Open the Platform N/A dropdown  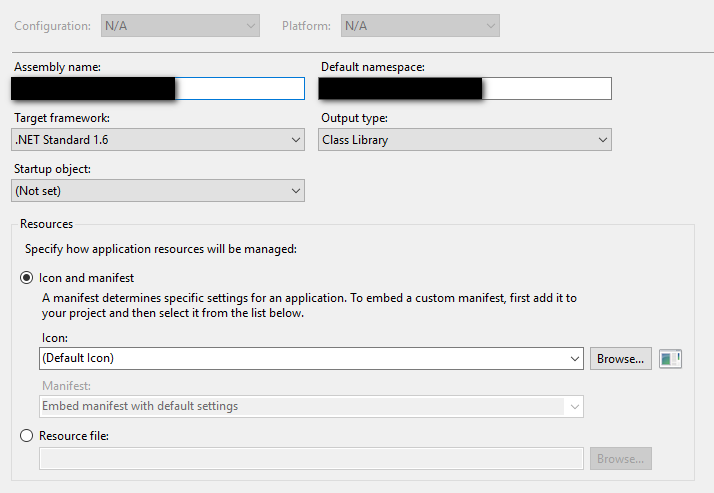coord(420,25)
